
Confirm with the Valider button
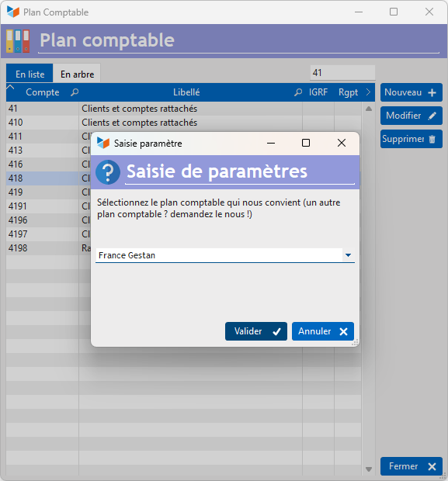point(256,331)
